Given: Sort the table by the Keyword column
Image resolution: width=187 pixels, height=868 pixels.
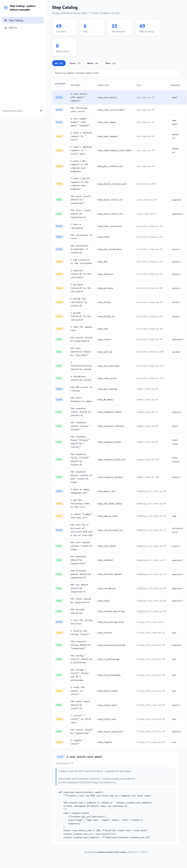Looking at the screenshot, I should click(60, 85).
